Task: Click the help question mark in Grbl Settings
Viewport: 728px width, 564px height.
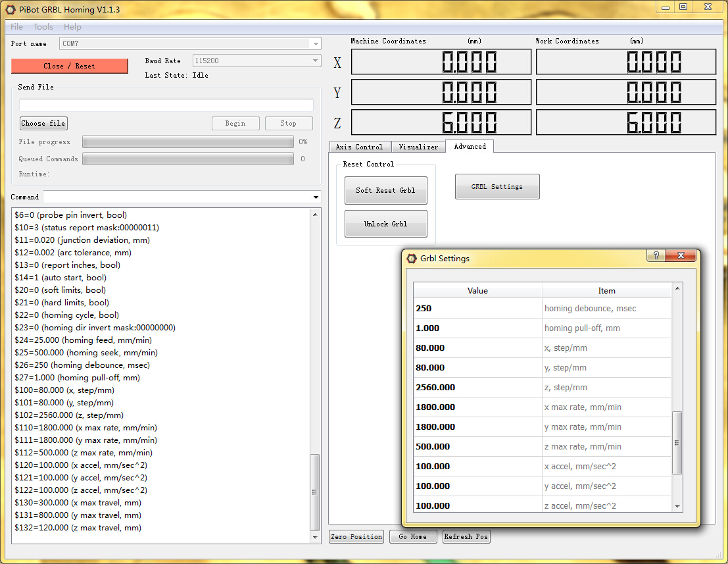Action: pos(656,255)
